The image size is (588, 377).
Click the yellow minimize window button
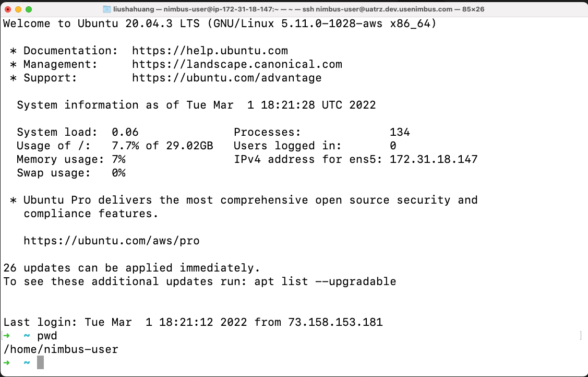tap(18, 9)
